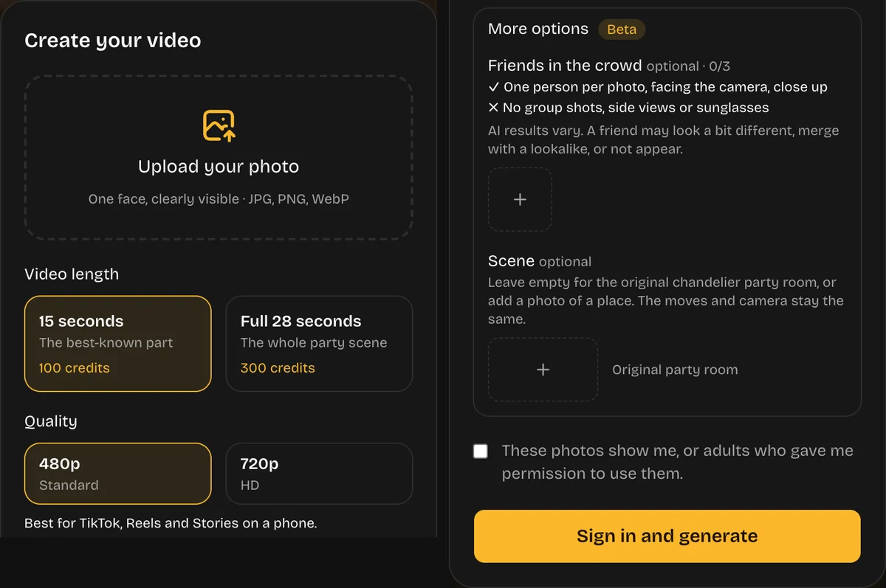886x588 pixels.
Task: Click the permission statement text
Action: click(678, 462)
